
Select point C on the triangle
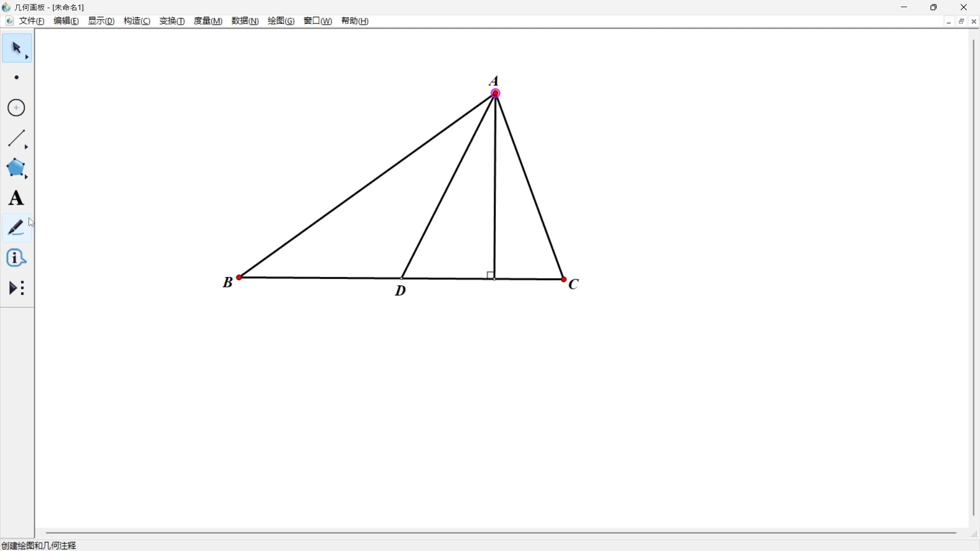click(564, 280)
